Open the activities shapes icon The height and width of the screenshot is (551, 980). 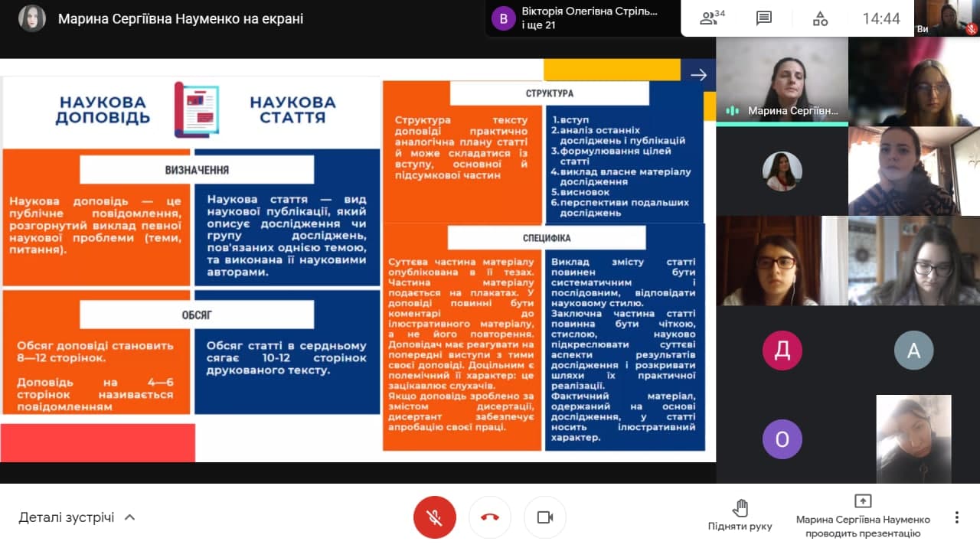point(820,18)
